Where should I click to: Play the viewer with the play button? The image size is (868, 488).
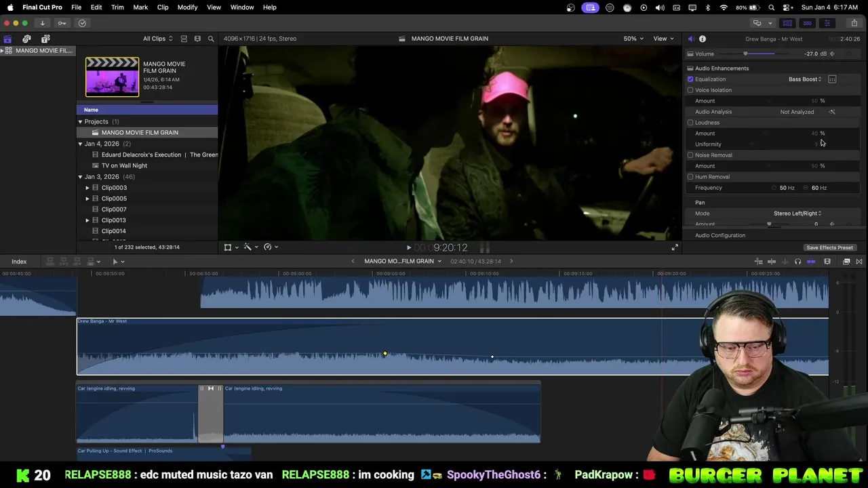click(408, 248)
